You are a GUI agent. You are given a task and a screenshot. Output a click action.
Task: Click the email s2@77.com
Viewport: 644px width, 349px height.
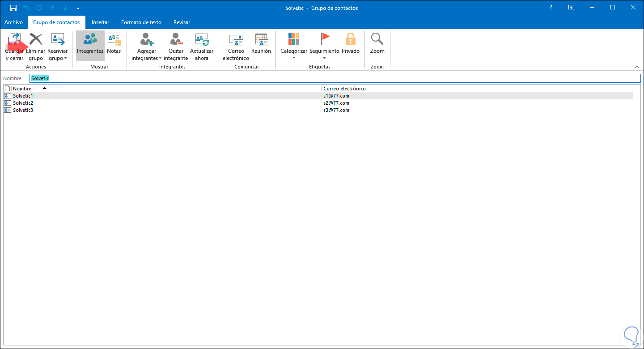pyautogui.click(x=336, y=103)
